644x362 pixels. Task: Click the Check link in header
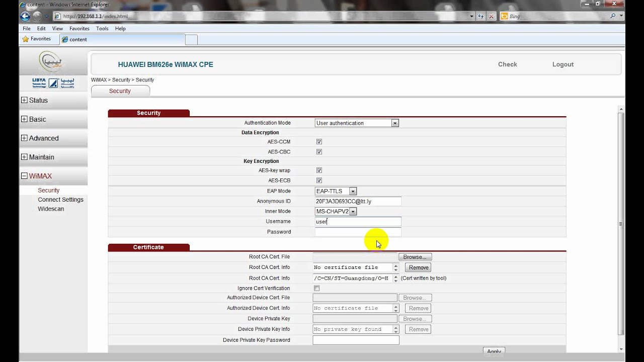[x=508, y=64]
